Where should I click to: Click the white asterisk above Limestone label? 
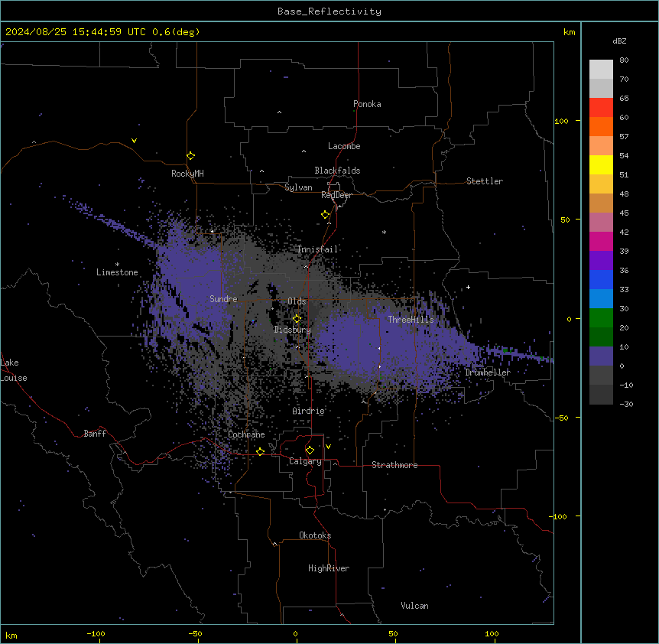point(117,265)
